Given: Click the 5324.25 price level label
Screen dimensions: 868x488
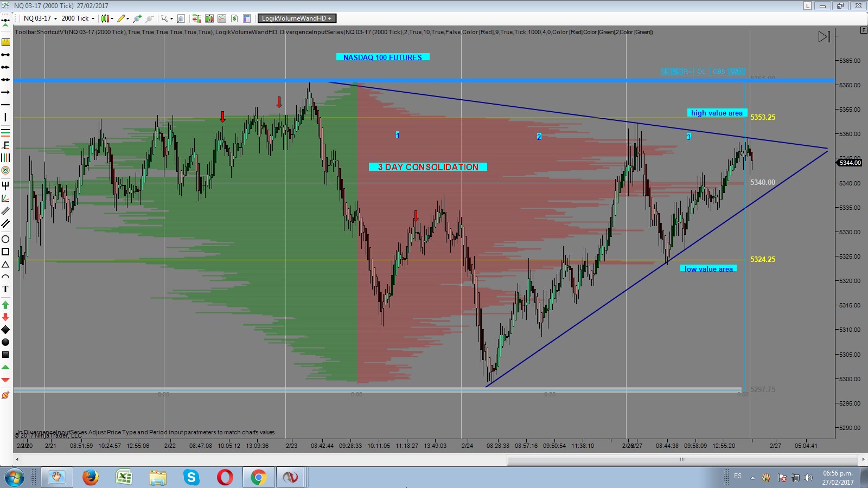Looking at the screenshot, I should tap(763, 259).
